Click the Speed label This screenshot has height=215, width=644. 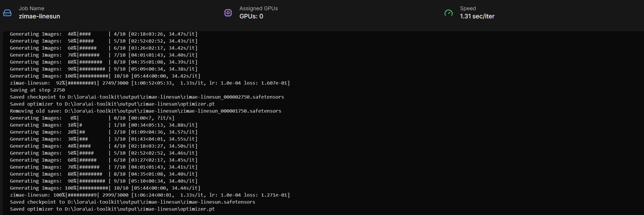[468, 8]
